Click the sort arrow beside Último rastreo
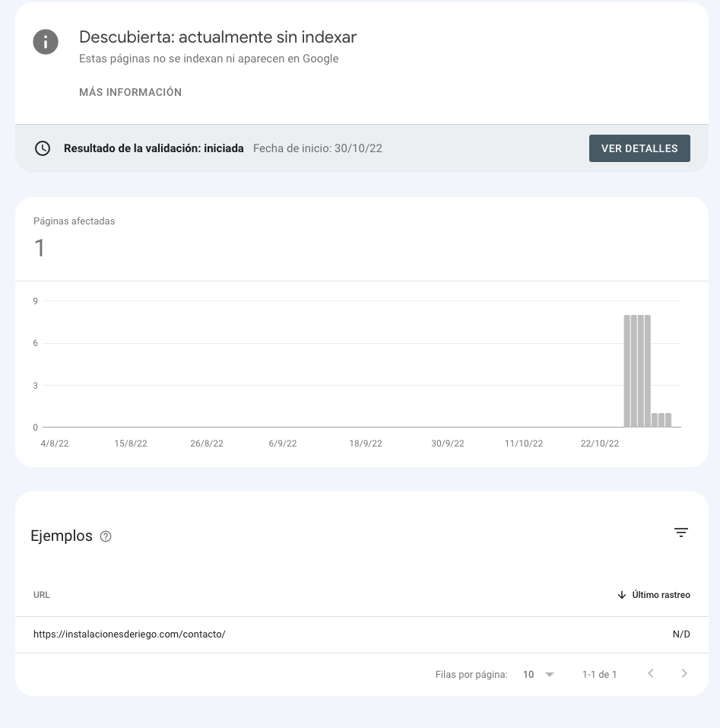720x728 pixels. pyautogui.click(x=622, y=595)
